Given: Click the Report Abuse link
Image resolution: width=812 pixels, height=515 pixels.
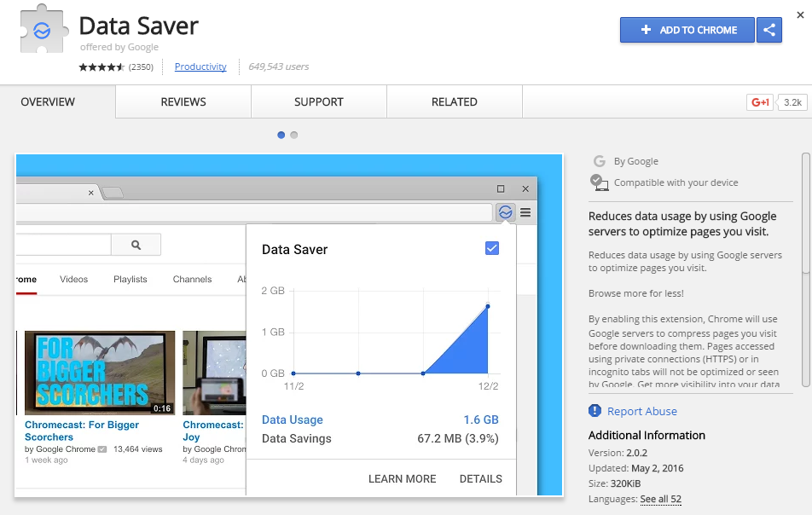Looking at the screenshot, I should tap(642, 412).
